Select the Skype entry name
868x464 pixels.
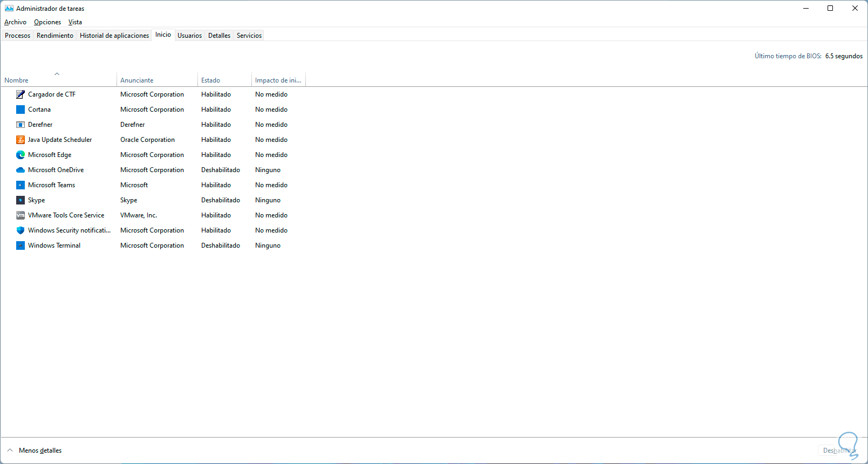click(37, 200)
